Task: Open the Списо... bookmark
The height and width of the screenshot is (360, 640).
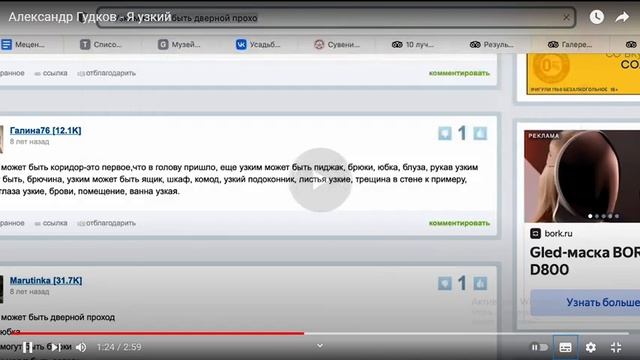Action: click(101, 44)
